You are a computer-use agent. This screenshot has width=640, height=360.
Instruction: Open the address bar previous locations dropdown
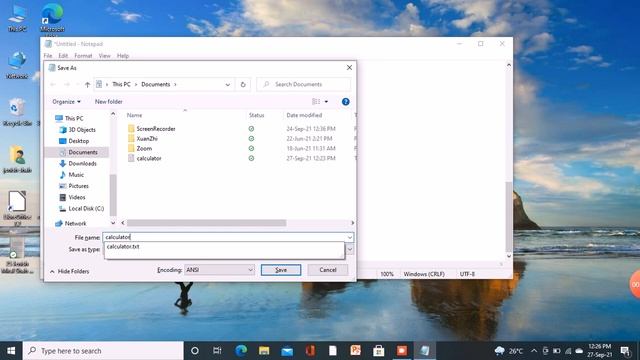click(x=228, y=84)
